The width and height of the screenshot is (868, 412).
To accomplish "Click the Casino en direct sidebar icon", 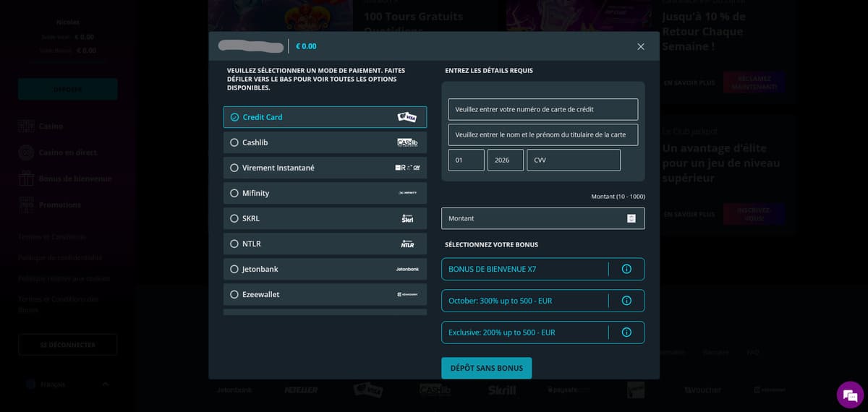I will pyautogui.click(x=26, y=153).
